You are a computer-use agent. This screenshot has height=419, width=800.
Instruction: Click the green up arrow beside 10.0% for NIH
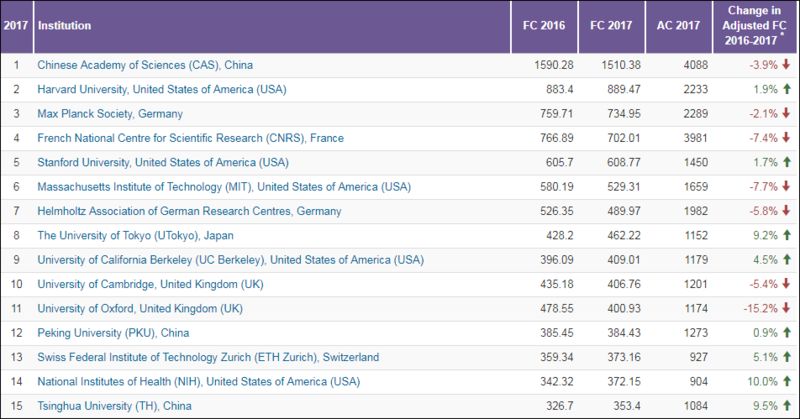[786, 381]
